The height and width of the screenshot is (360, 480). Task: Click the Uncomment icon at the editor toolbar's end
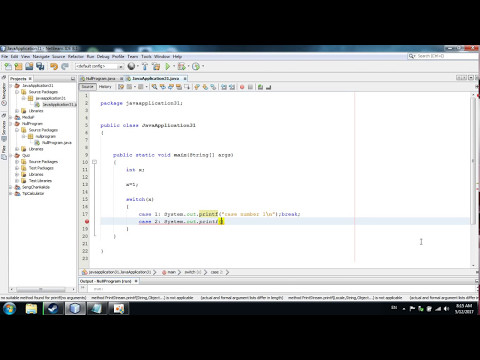coord(268,87)
